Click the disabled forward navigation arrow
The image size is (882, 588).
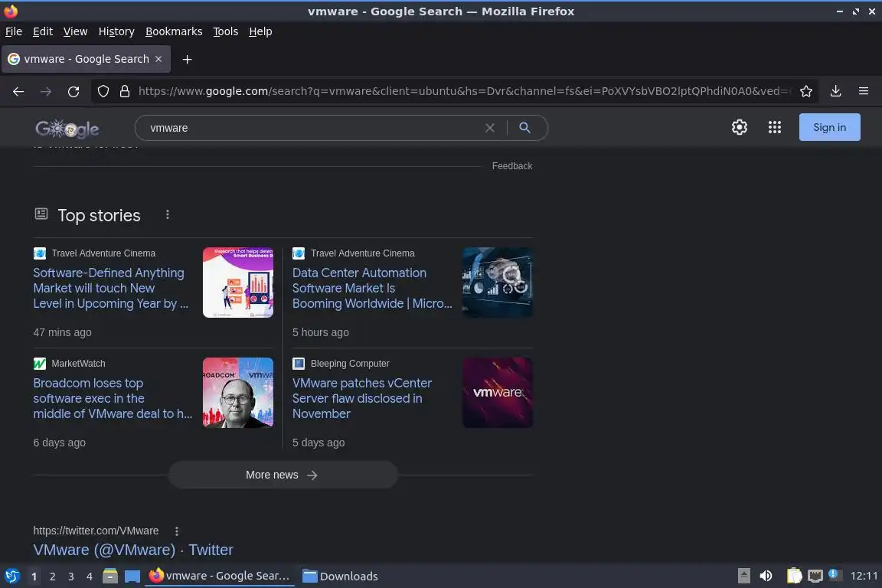[46, 91]
